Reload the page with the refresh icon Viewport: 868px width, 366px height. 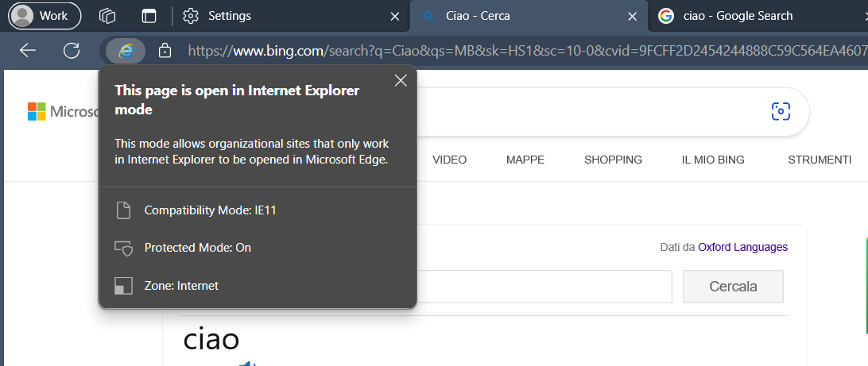pos(72,51)
